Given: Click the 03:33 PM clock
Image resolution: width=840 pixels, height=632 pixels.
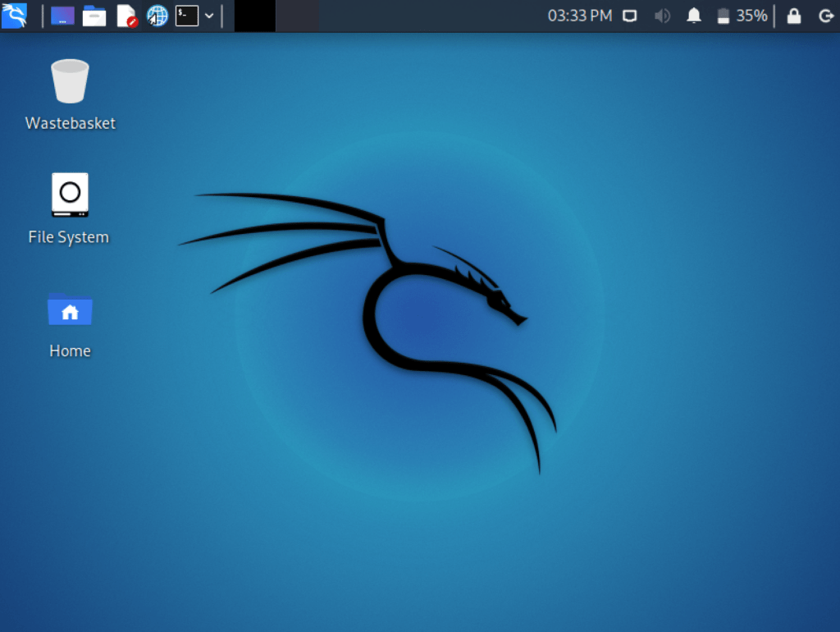Looking at the screenshot, I should coord(580,16).
